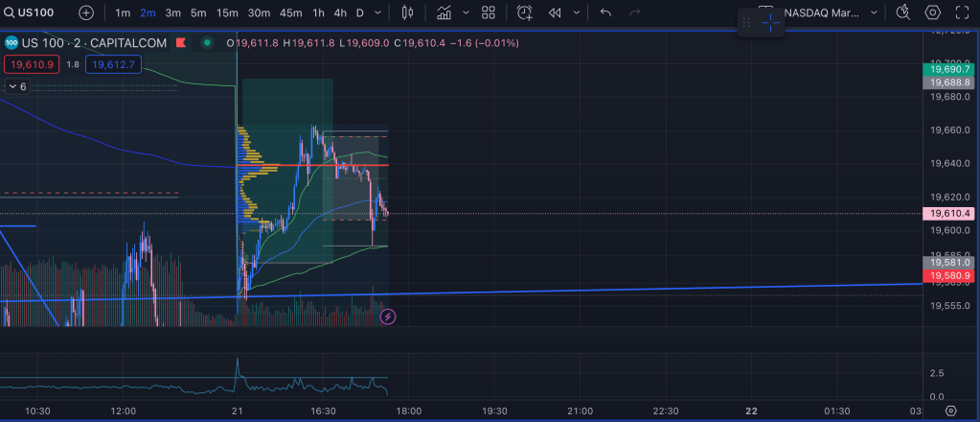The image size is (980, 422).
Task: Click the red sell price 19,610.9 button
Action: [31, 64]
